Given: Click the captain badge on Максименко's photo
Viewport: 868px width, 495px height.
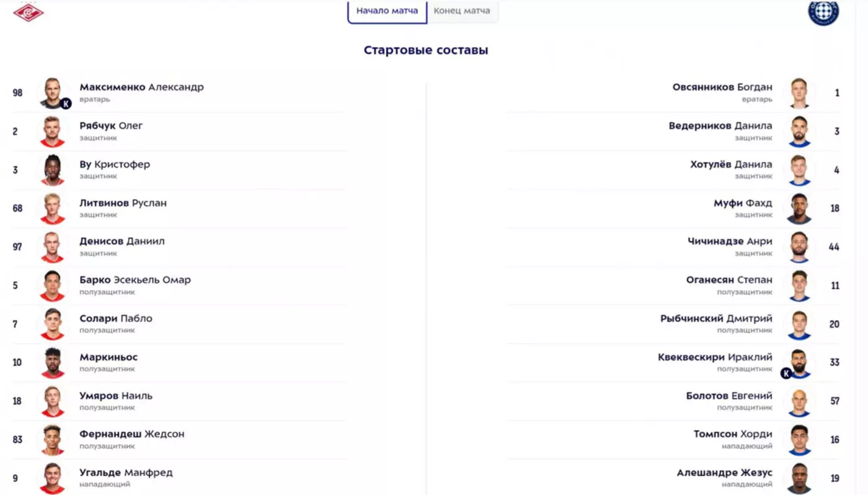Looking at the screenshot, I should (x=66, y=104).
